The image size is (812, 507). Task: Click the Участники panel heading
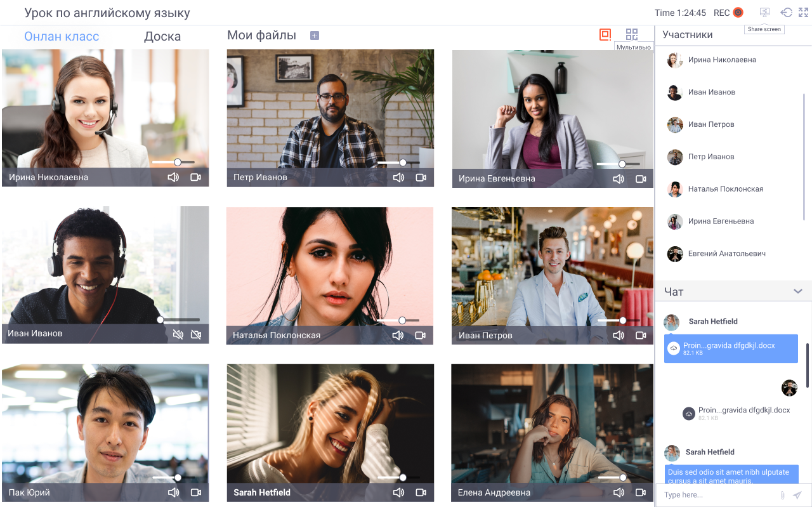tap(688, 35)
